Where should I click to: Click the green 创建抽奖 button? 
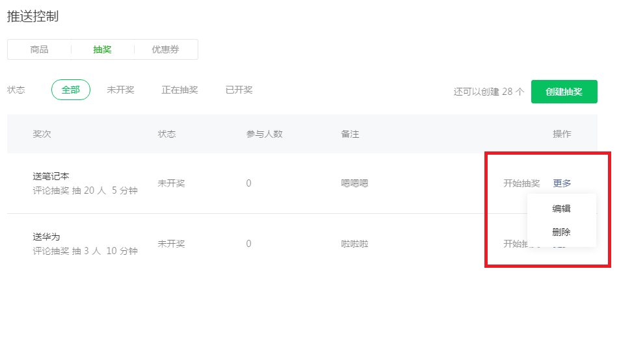[x=564, y=92]
